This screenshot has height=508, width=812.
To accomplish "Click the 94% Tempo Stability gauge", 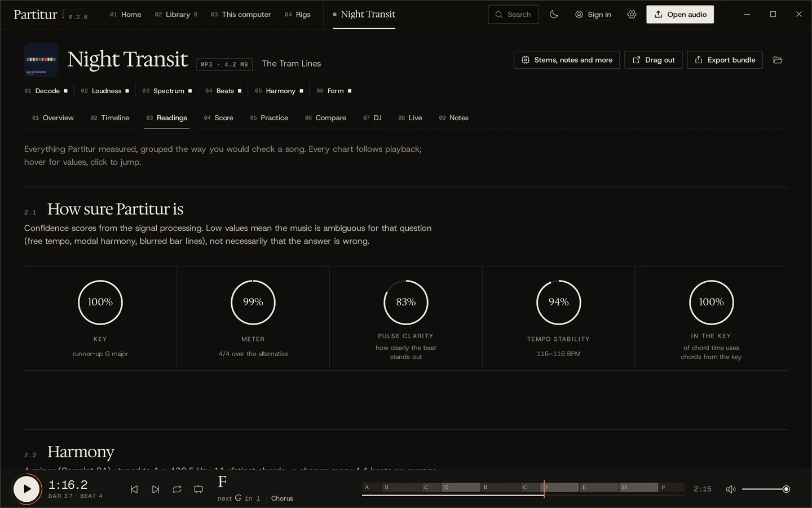I will click(x=559, y=303).
